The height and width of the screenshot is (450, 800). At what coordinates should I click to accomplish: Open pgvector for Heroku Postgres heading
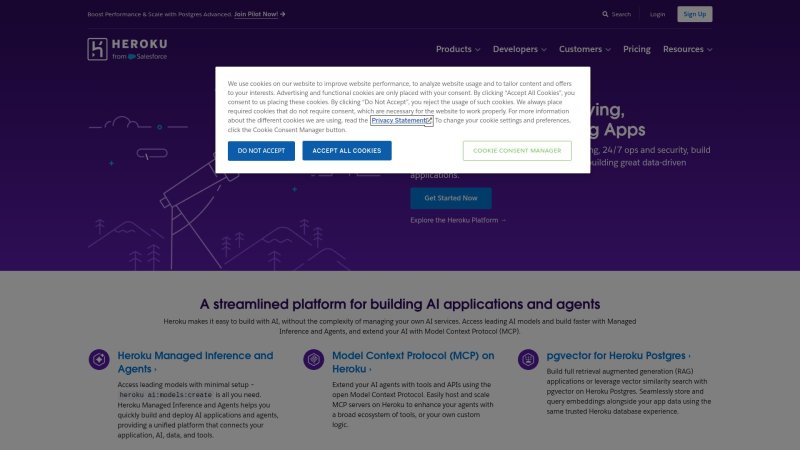pos(618,356)
